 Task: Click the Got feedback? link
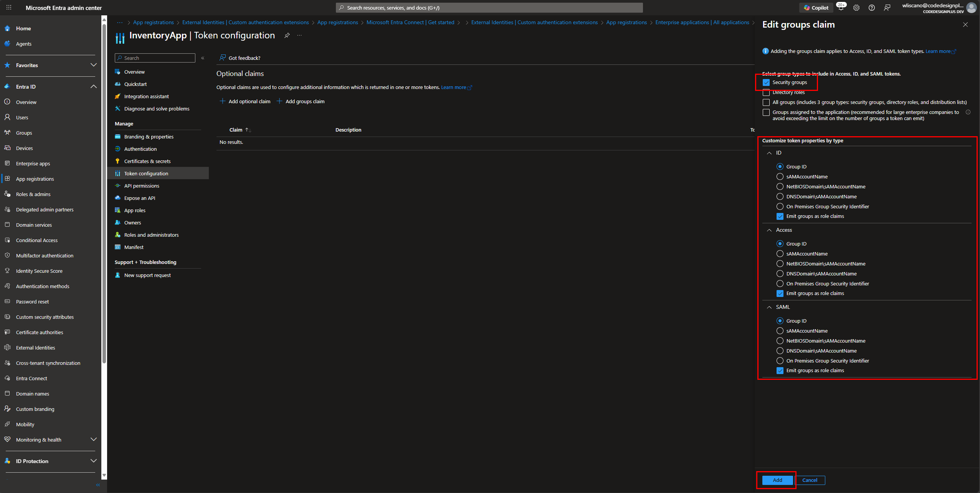coord(240,58)
